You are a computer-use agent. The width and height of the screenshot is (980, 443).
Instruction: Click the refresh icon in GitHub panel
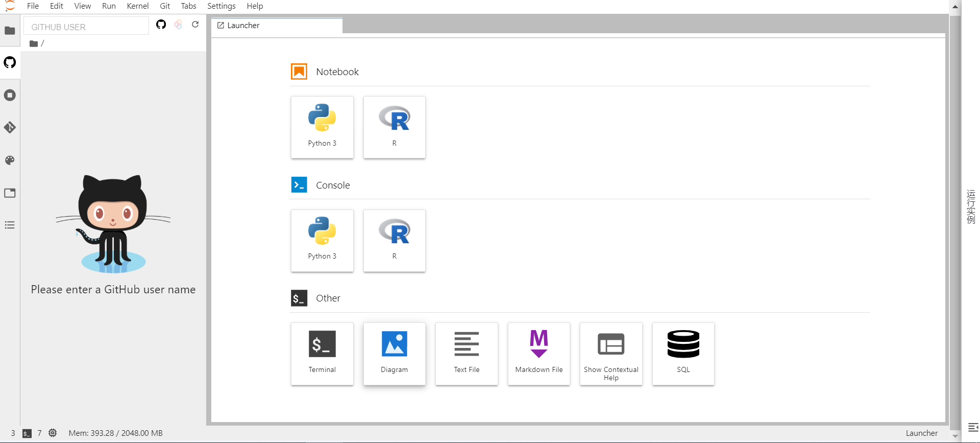[x=195, y=25]
